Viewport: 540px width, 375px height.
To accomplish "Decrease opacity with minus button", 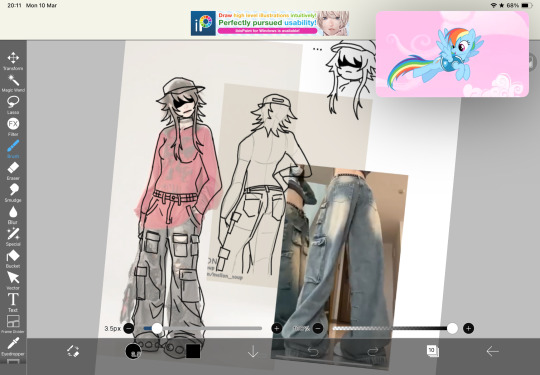I will 318,328.
